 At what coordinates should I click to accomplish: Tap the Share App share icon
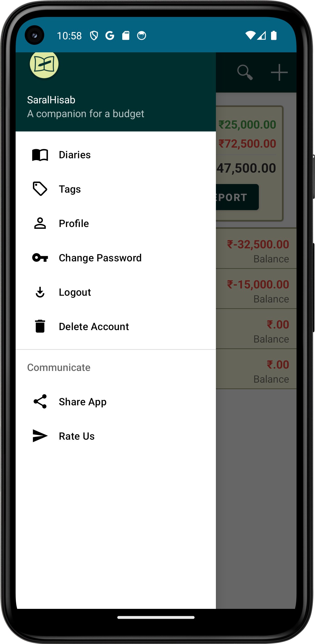click(40, 401)
